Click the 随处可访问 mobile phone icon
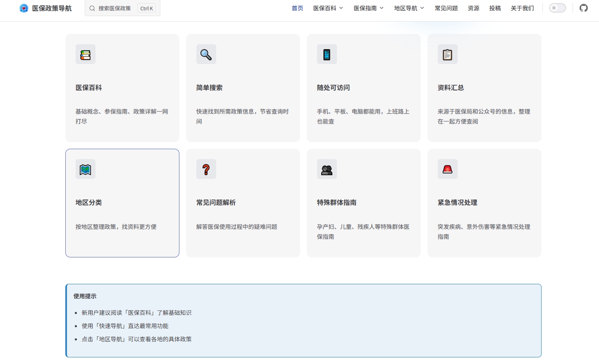The image size is (599, 364). pyautogui.click(x=327, y=54)
